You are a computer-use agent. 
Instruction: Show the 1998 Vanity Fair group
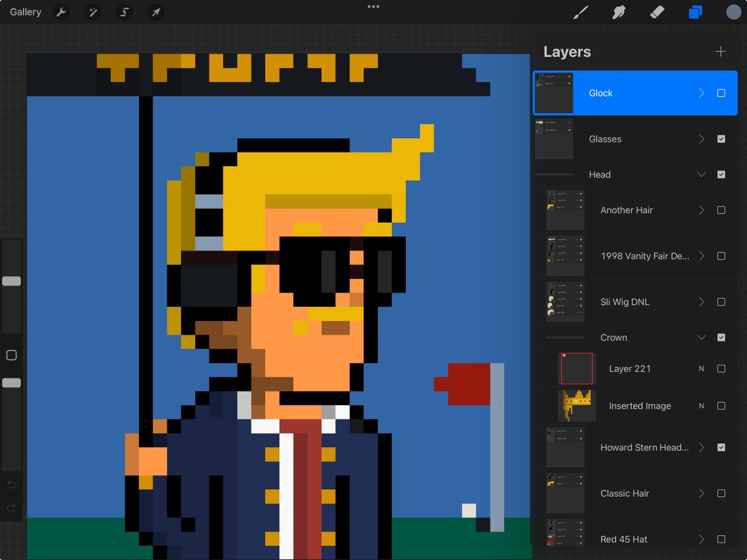pos(721,256)
